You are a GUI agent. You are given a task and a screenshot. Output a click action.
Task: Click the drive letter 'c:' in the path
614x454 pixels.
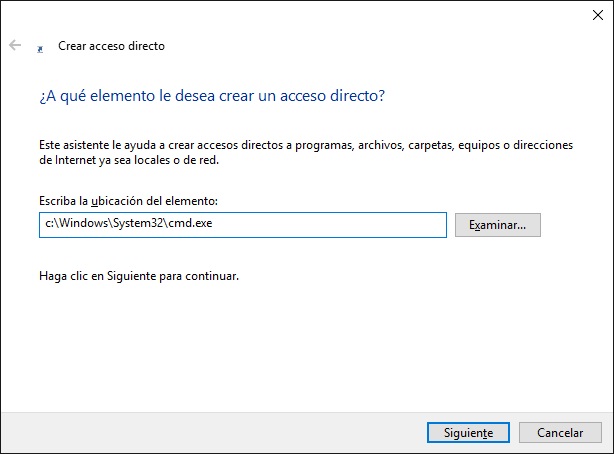(50, 224)
